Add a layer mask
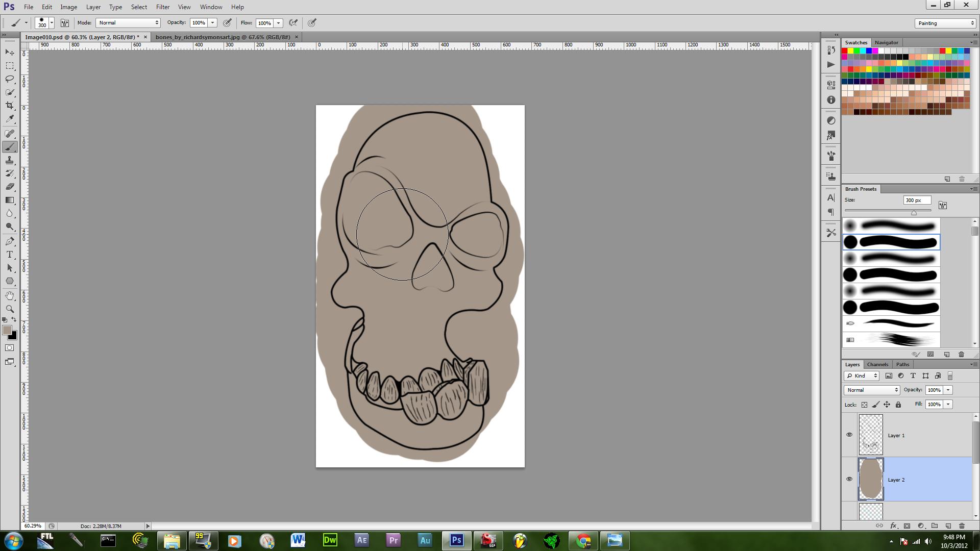This screenshot has height=551, width=980. click(907, 525)
